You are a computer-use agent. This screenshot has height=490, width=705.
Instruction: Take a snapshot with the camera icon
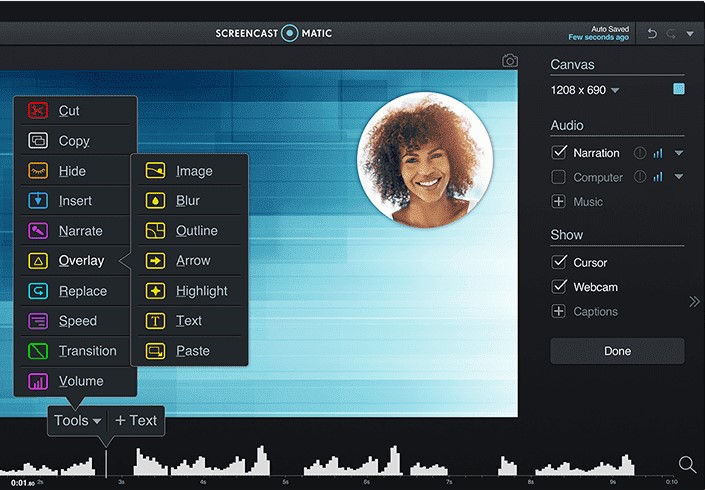click(x=510, y=61)
